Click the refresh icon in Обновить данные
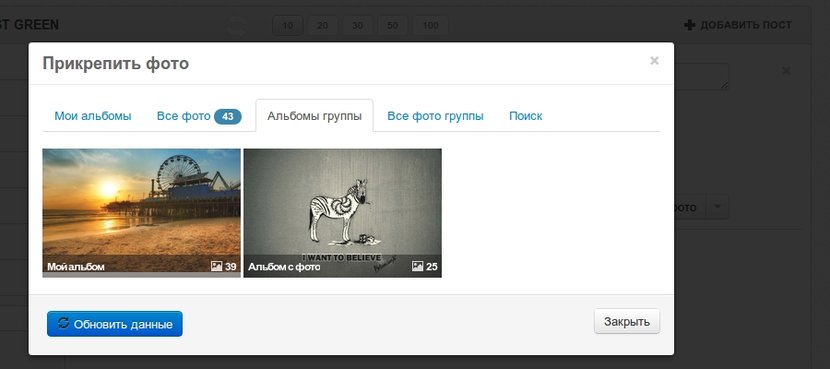Image resolution: width=830 pixels, height=369 pixels. click(64, 323)
